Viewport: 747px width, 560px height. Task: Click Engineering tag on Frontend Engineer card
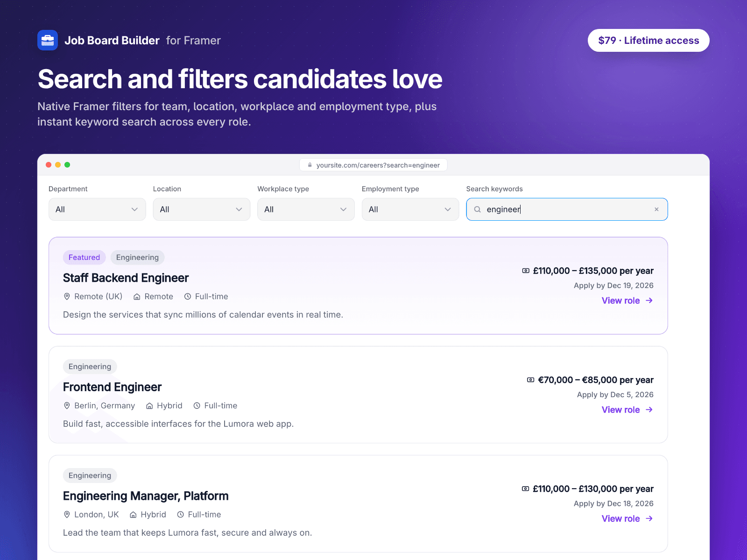(90, 367)
